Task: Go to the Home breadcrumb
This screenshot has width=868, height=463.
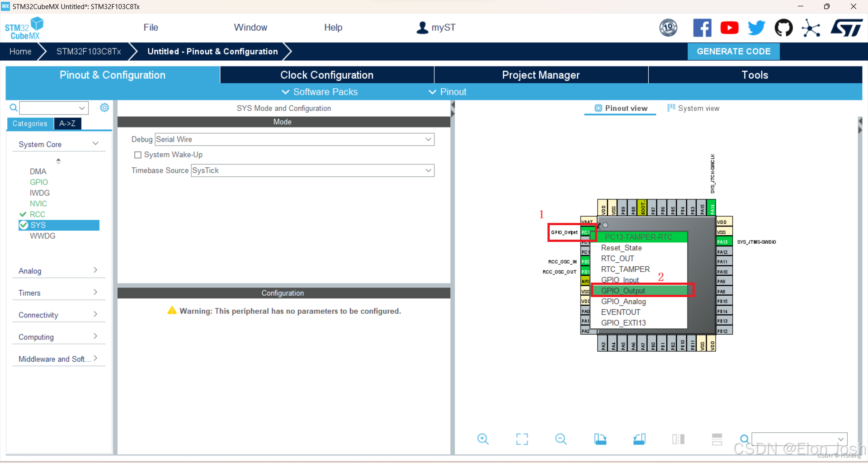Action: coord(20,52)
